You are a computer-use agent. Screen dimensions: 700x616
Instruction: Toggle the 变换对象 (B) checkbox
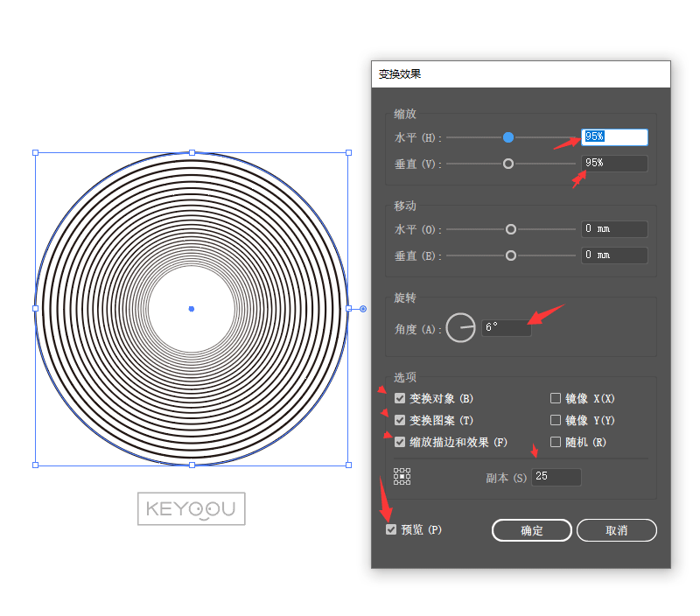(401, 398)
